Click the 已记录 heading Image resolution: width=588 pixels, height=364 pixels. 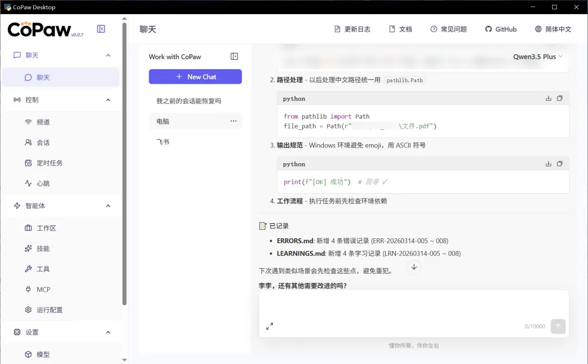[279, 226]
